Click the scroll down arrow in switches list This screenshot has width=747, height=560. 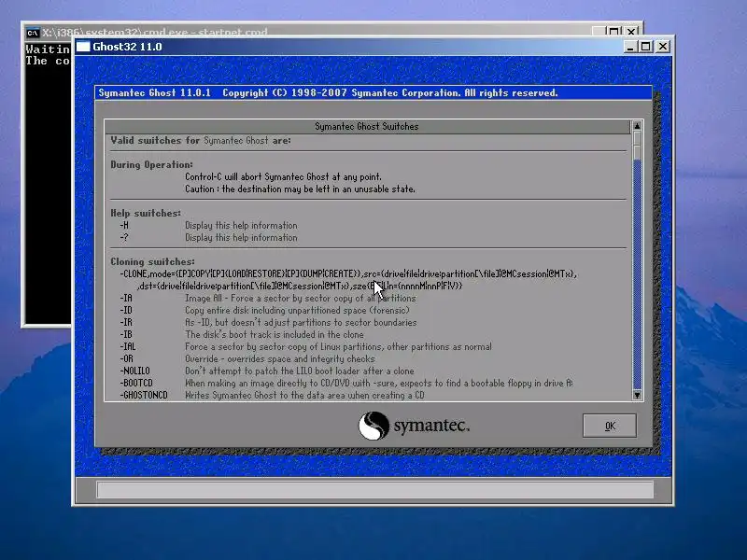[x=637, y=395]
